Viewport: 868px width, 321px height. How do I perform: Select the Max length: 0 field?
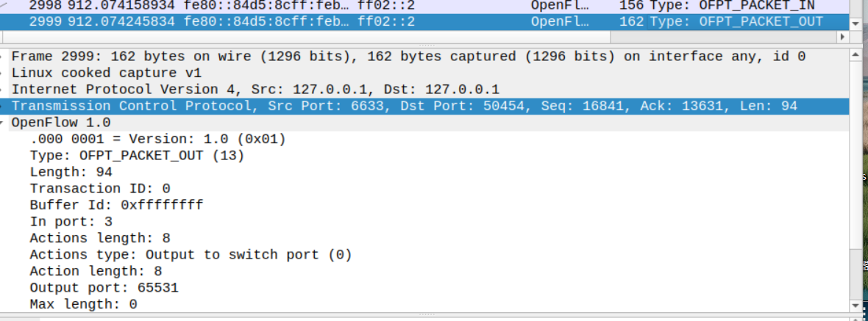[x=83, y=304]
